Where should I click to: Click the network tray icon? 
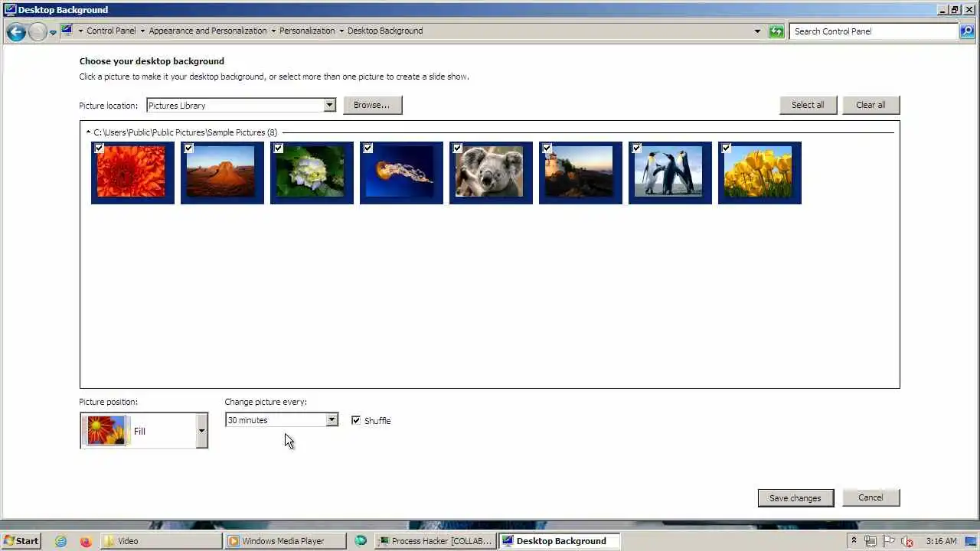pyautogui.click(x=871, y=541)
